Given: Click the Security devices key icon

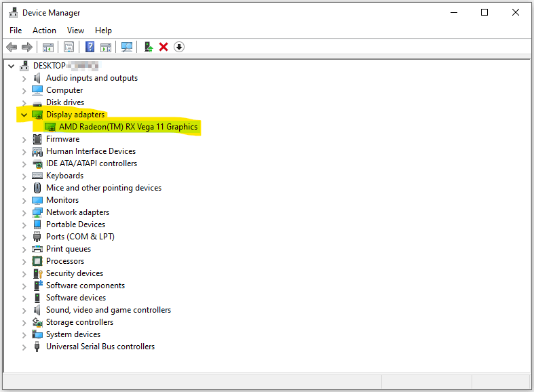Looking at the screenshot, I should click(x=37, y=273).
